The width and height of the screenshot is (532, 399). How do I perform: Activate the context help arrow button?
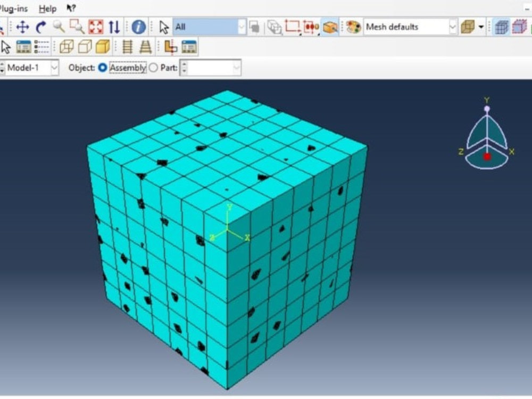coord(71,9)
